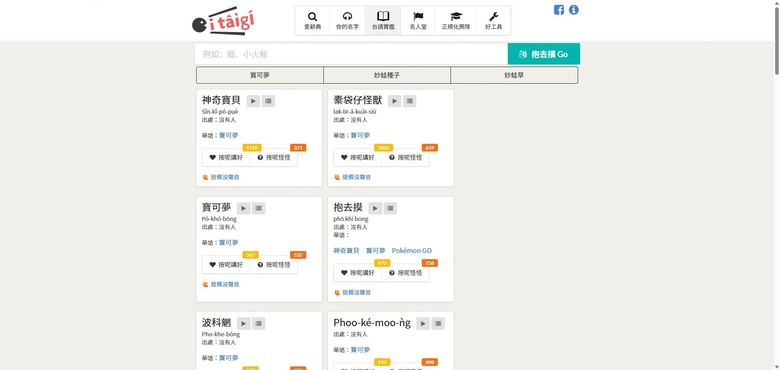This screenshot has width=780, height=370.
Task: Open the list icon beside 棄袋仔怪獸
Action: (409, 101)
